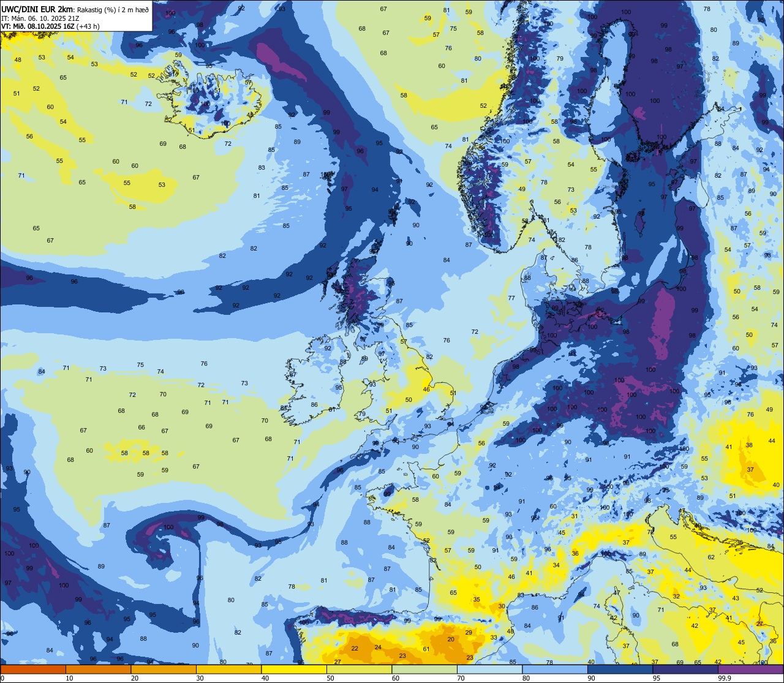Click the purple above-99.9 legend swatch
Viewport: 784px width, 683px height.
[x=751, y=669]
